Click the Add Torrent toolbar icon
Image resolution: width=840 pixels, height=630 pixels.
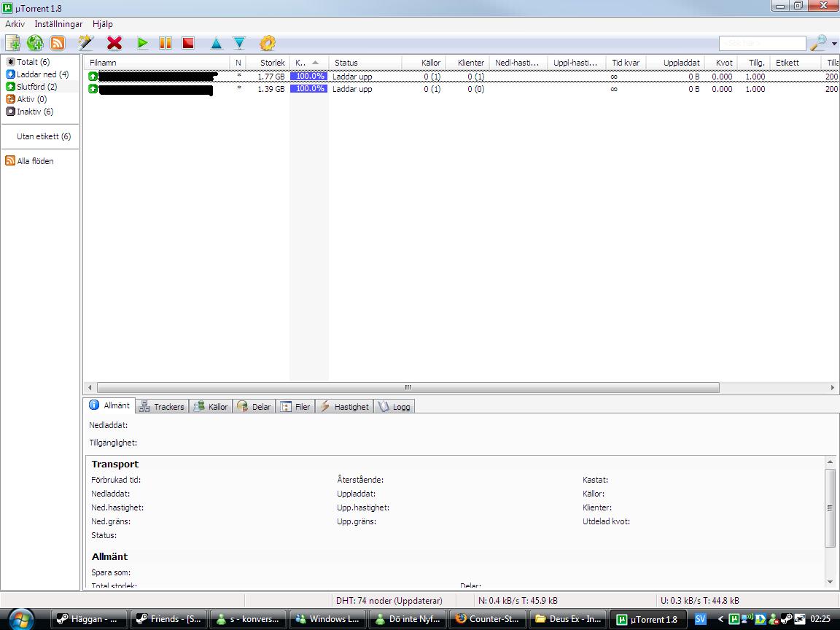pyautogui.click(x=12, y=43)
